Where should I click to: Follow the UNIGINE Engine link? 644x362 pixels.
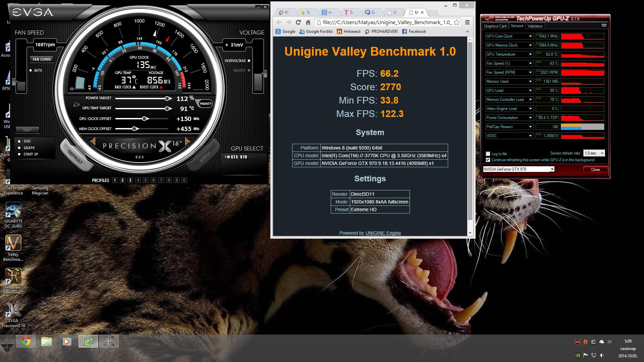pos(383,233)
